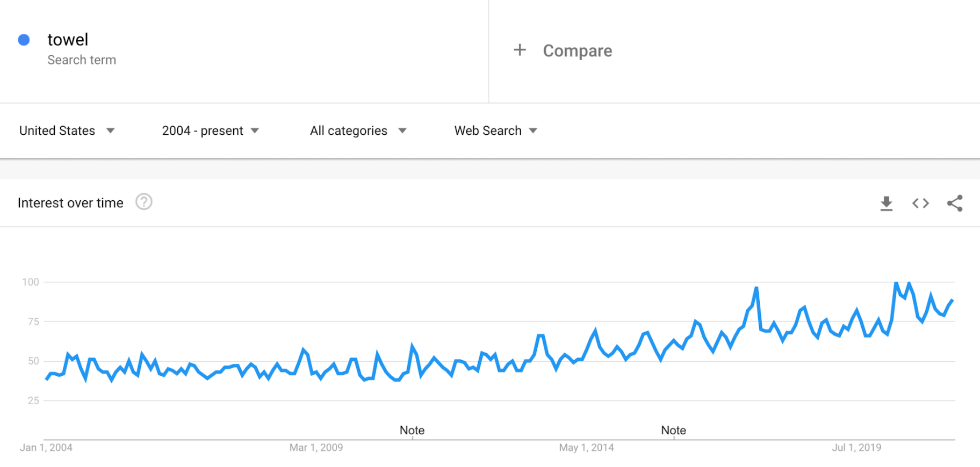980x467 pixels.
Task: Click the Interest over time heading
Action: pyautogui.click(x=70, y=203)
